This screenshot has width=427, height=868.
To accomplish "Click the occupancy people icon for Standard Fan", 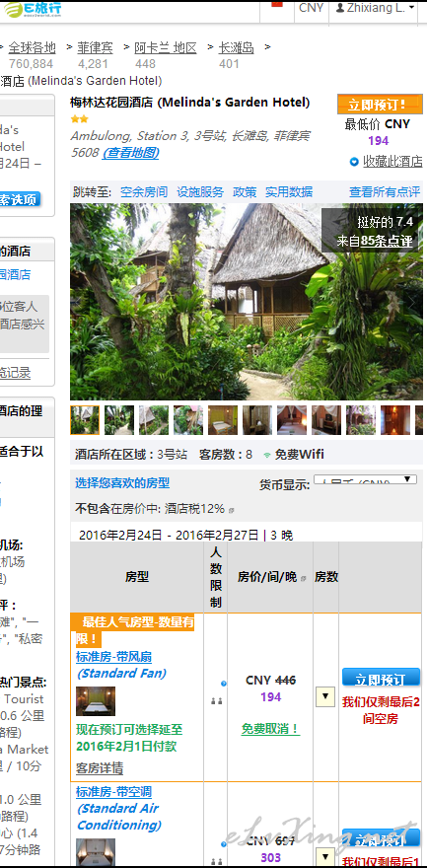I will click(216, 701).
